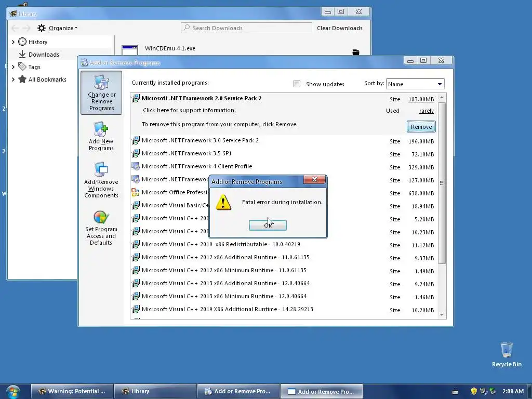
Task: Click the 329.00MB size value
Action: click(421, 167)
